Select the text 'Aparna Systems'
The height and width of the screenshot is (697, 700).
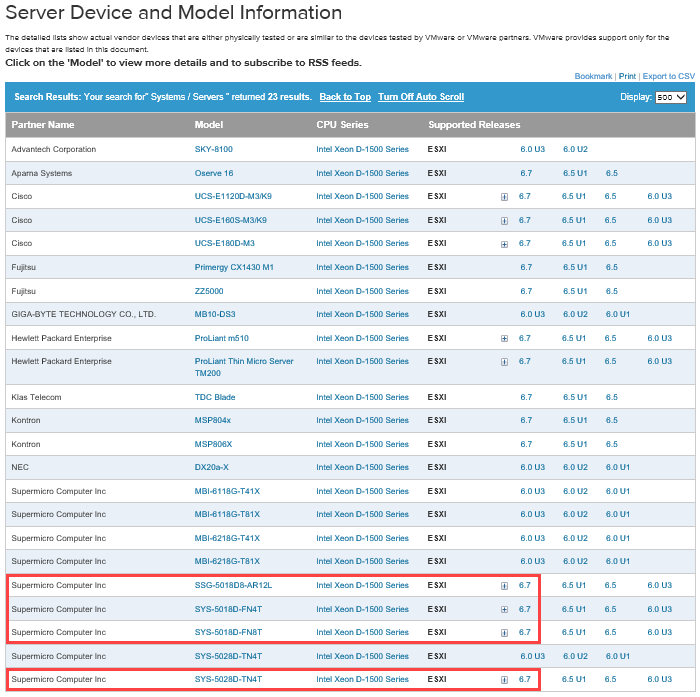tap(42, 173)
